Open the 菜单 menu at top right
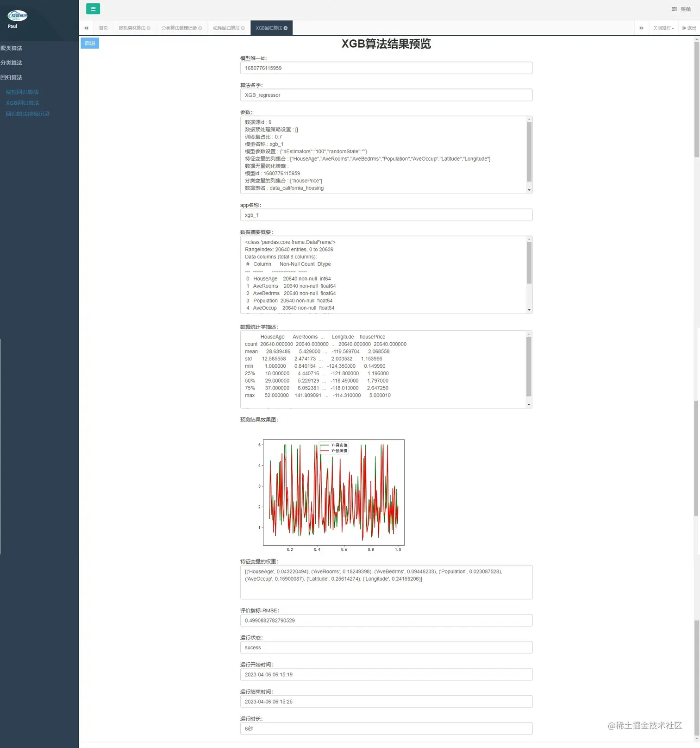Image resolution: width=700 pixels, height=748 pixels. (x=681, y=9)
